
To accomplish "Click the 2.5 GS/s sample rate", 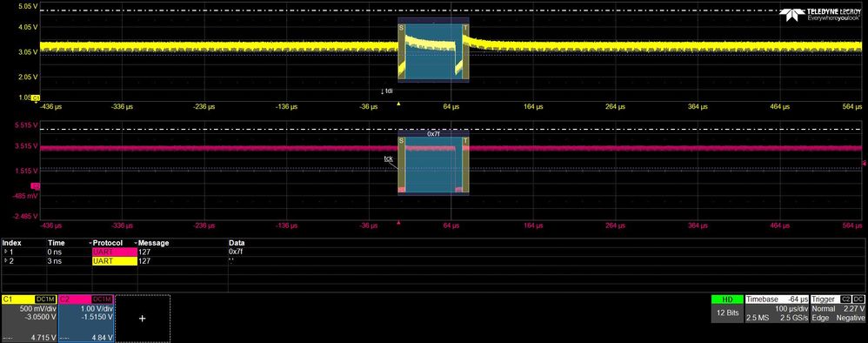I will point(794,318).
